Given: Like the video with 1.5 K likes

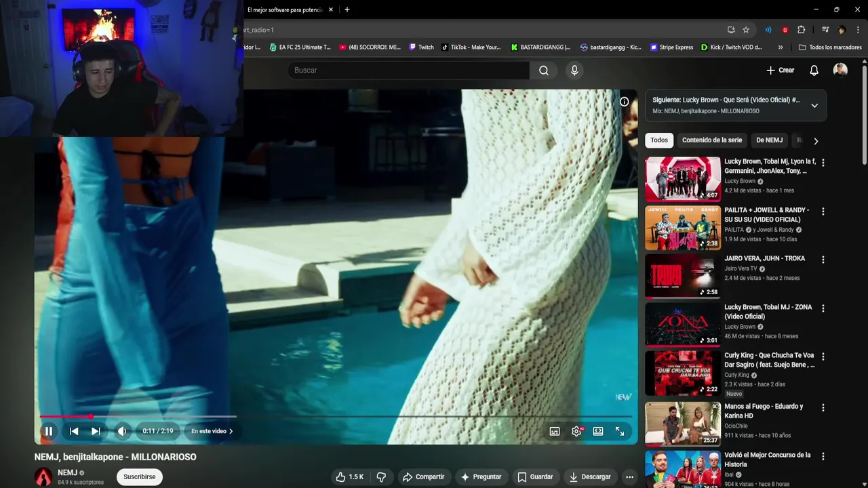Looking at the screenshot, I should pyautogui.click(x=349, y=477).
